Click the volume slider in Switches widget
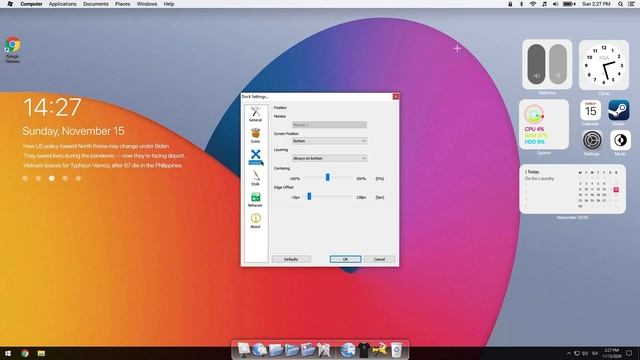Viewport: 640px width, 360px height. pyautogui.click(x=536, y=64)
